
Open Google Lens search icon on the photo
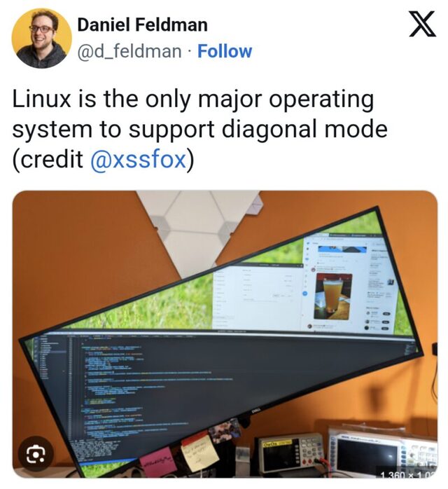[36, 454]
